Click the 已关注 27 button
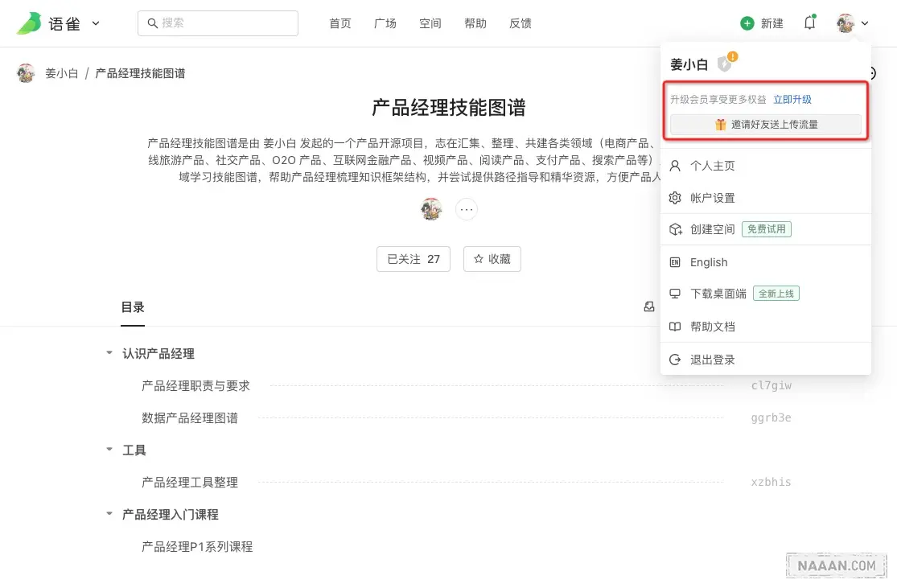897x588 pixels. [413, 258]
